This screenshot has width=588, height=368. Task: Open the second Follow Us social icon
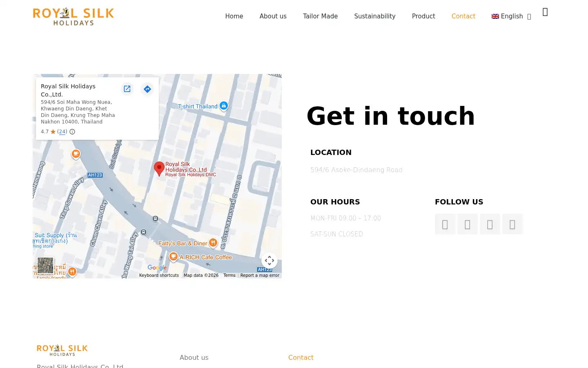[x=468, y=224]
